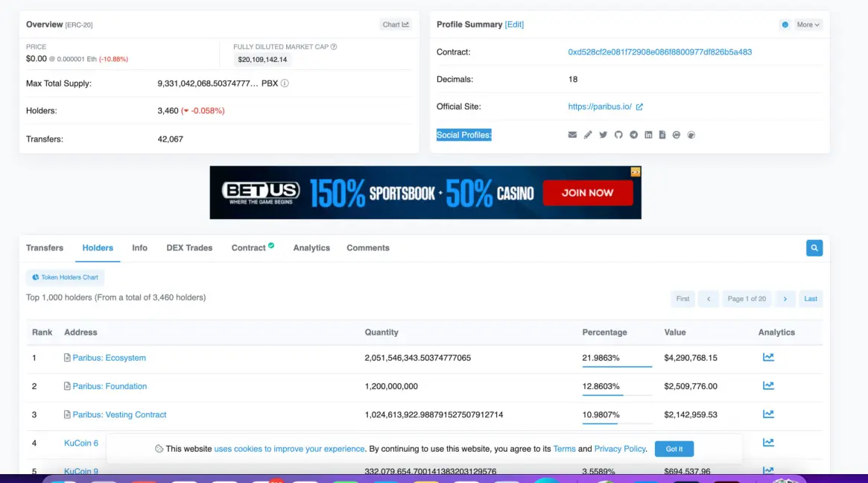Jump to Last holders page

(x=811, y=299)
